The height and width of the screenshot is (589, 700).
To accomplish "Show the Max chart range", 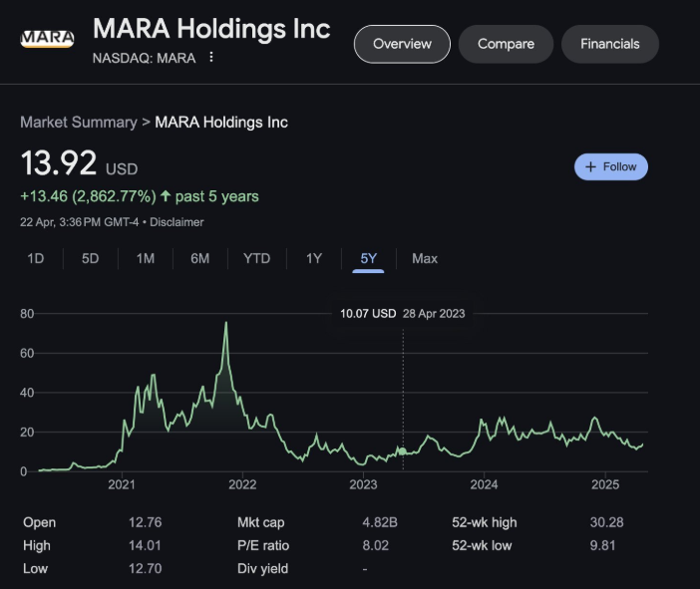I will 425,258.
